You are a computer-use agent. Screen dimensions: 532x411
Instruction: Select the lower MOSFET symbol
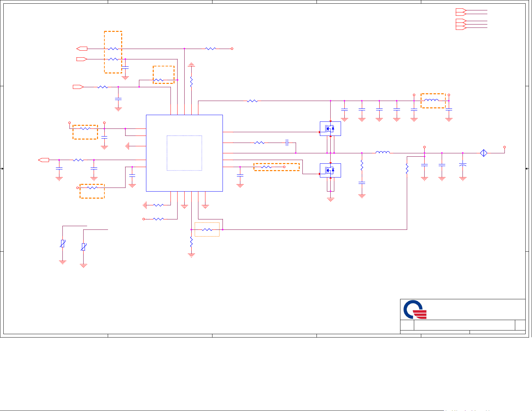(330, 170)
